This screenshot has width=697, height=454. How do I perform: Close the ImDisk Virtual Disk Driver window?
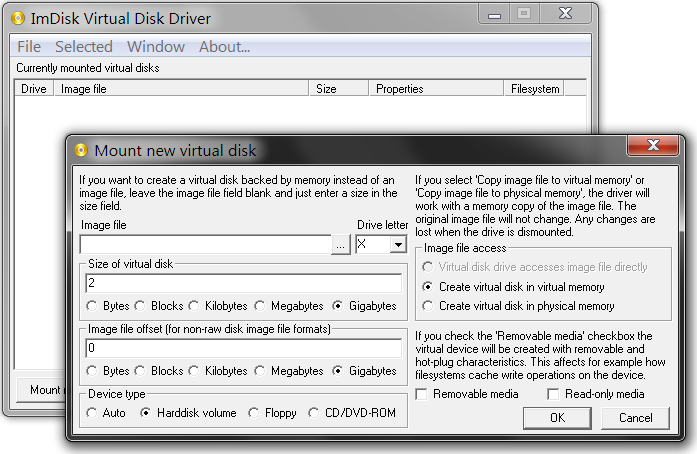tap(565, 13)
